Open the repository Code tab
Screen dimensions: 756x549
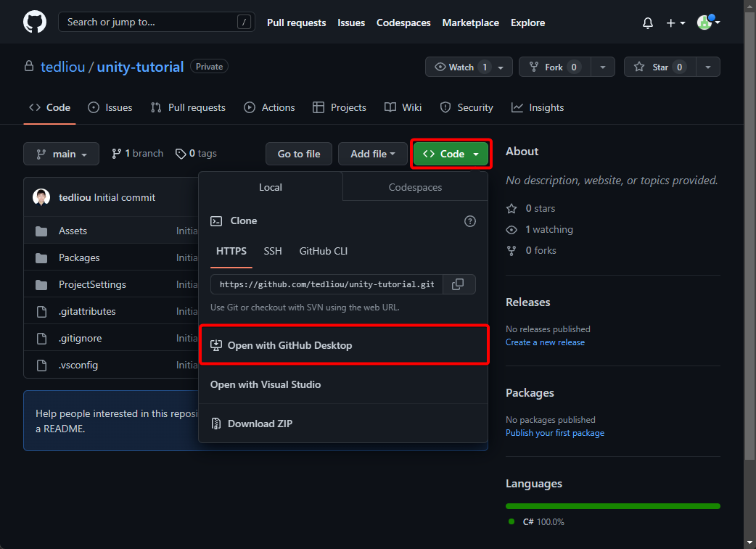(49, 107)
